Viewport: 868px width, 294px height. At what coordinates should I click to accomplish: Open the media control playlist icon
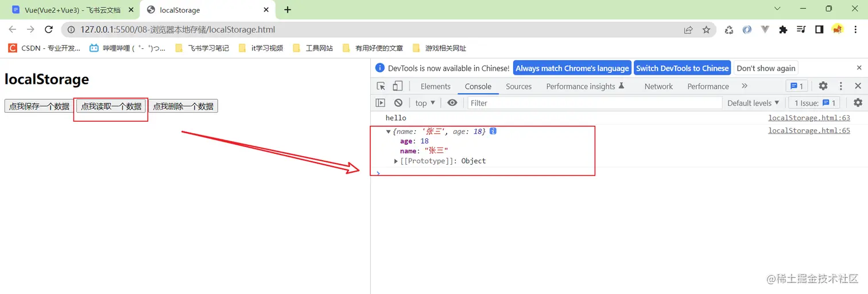[x=801, y=30]
